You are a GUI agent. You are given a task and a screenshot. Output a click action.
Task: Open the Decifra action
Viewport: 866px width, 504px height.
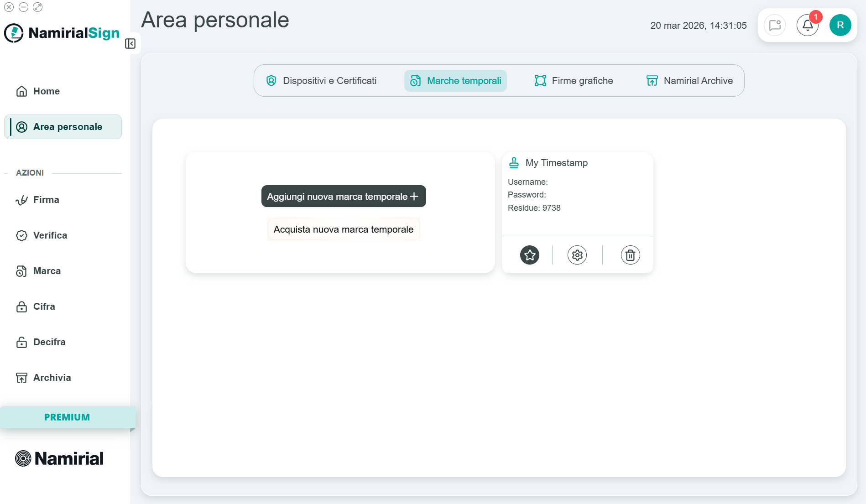tap(63, 342)
